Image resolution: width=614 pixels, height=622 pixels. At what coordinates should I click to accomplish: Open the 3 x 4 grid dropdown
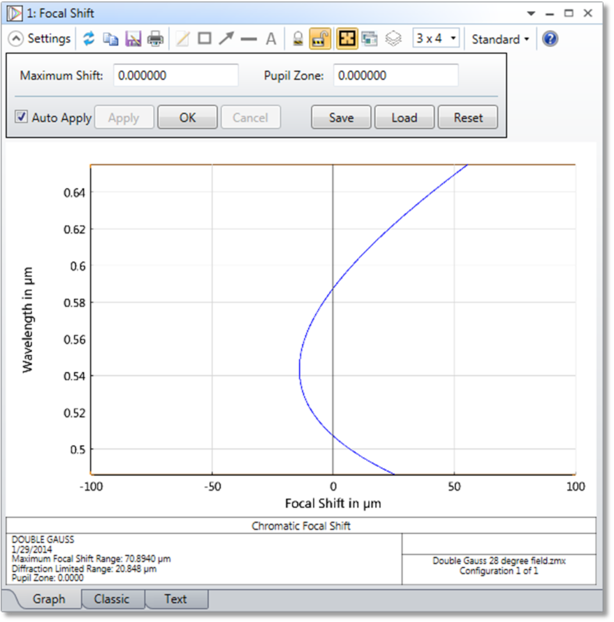[x=436, y=39]
